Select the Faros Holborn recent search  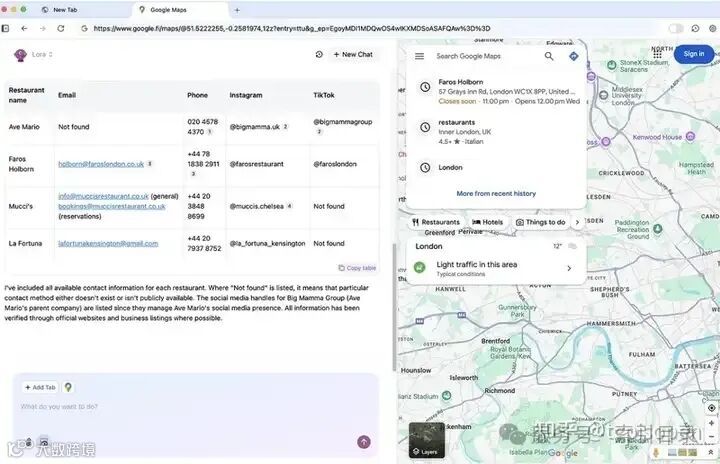pos(496,91)
